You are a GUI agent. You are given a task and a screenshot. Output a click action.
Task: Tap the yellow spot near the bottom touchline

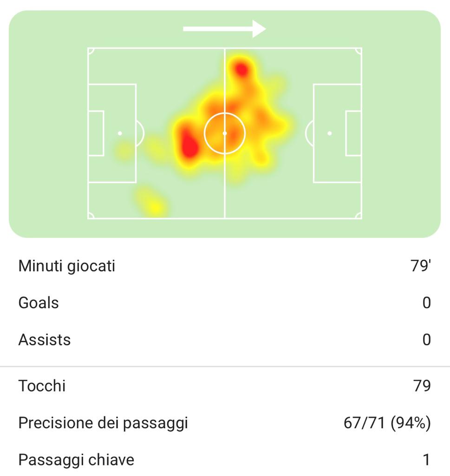coord(154,205)
